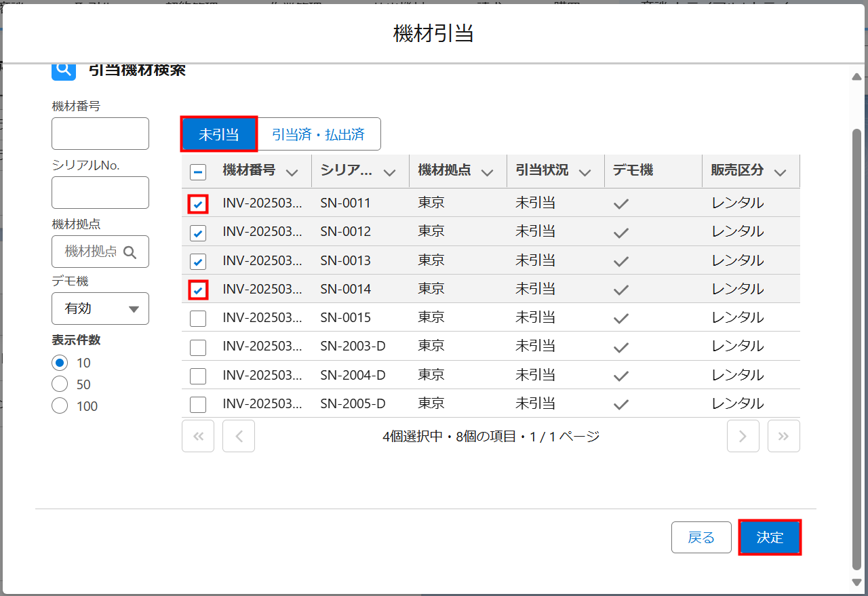This screenshot has height=596, width=868.
Task: Select 50 for 表示件数
Action: [x=60, y=384]
